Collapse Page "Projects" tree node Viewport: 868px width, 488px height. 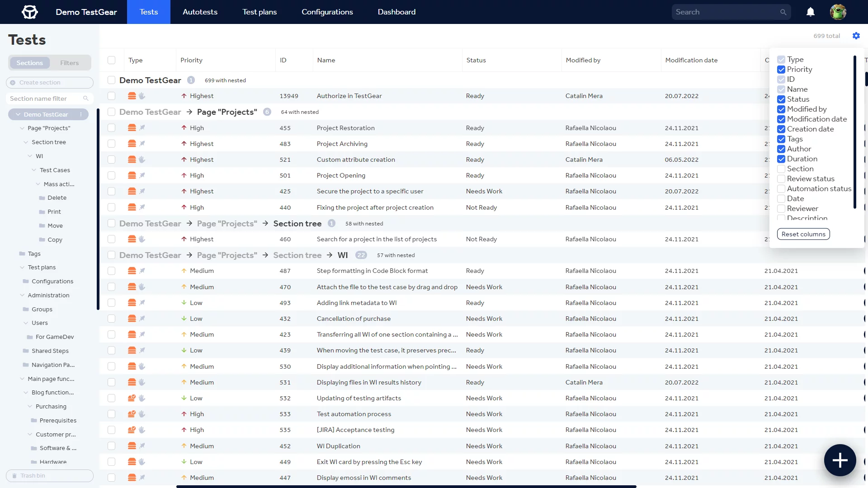pyautogui.click(x=22, y=128)
